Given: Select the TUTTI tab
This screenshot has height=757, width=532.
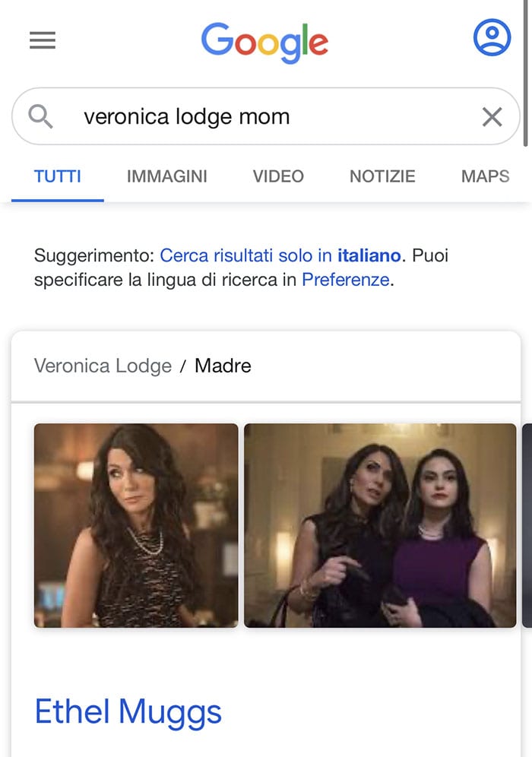Looking at the screenshot, I should click(x=58, y=176).
